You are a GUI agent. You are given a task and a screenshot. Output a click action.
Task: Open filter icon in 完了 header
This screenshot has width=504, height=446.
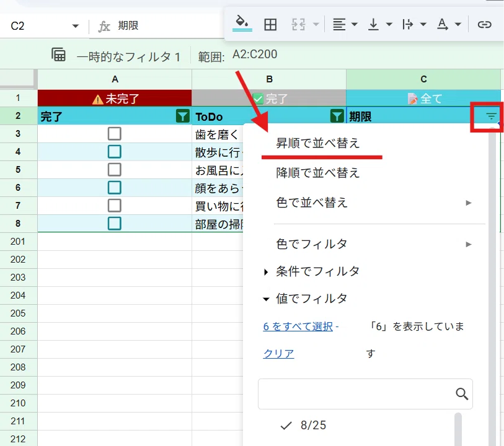tap(183, 116)
